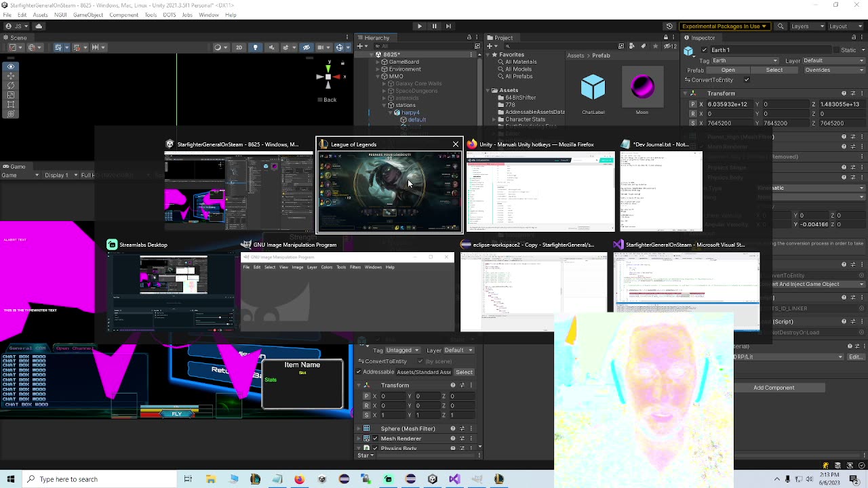
Task: Click the Project favorites star icon
Action: click(655, 46)
